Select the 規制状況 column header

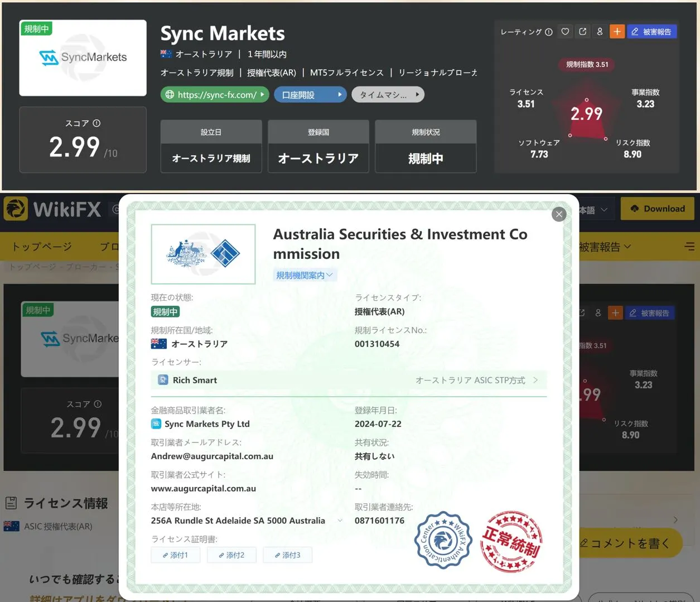426,132
